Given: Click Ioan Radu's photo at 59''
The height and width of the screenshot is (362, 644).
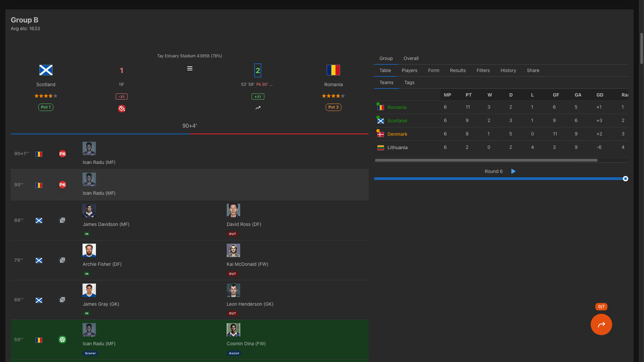Looking at the screenshot, I should [89, 330].
